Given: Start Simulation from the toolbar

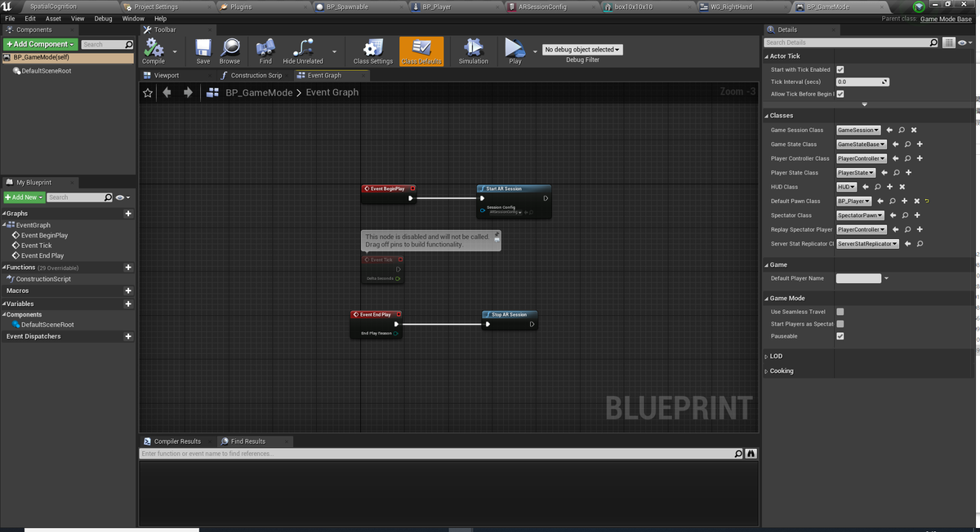Looking at the screenshot, I should [473, 50].
